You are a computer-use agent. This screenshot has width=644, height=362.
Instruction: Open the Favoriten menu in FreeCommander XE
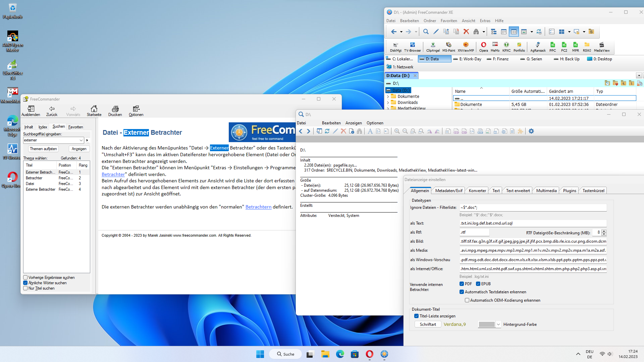449,21
